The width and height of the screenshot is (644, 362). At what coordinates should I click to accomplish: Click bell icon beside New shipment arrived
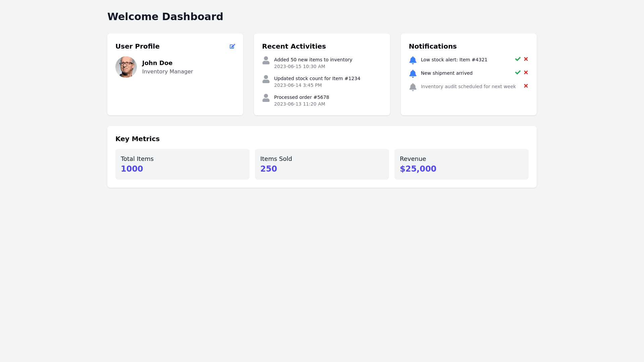(x=413, y=73)
